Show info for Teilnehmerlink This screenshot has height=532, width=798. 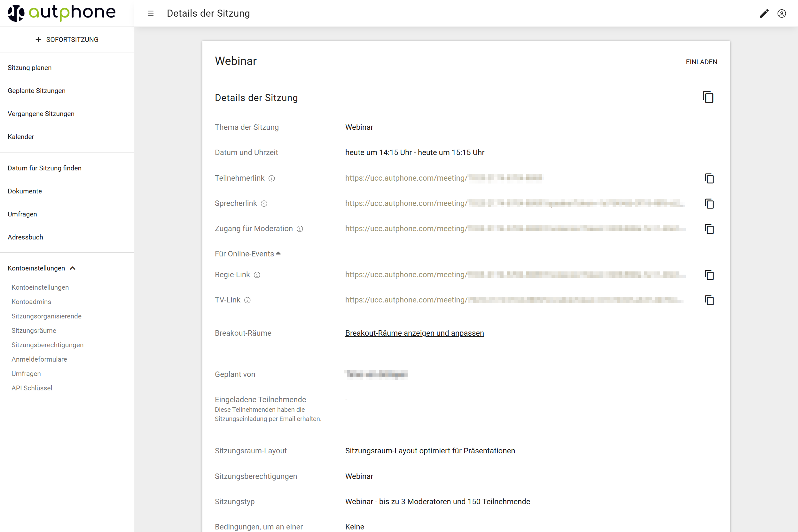pyautogui.click(x=272, y=178)
